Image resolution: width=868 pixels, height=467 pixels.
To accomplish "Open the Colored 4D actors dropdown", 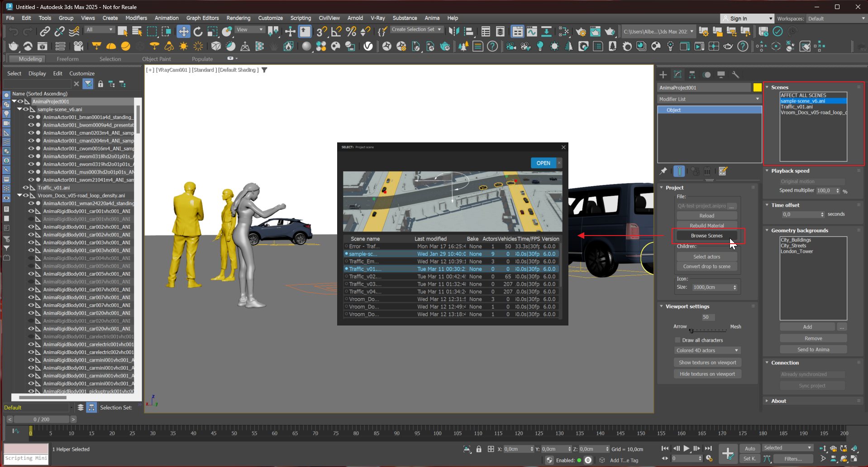I will (x=707, y=350).
